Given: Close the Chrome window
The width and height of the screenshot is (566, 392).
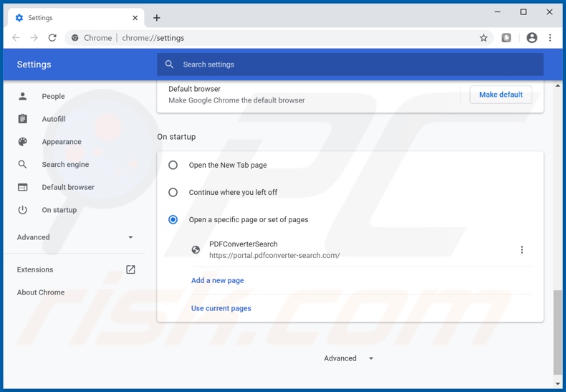Looking at the screenshot, I should [x=550, y=12].
